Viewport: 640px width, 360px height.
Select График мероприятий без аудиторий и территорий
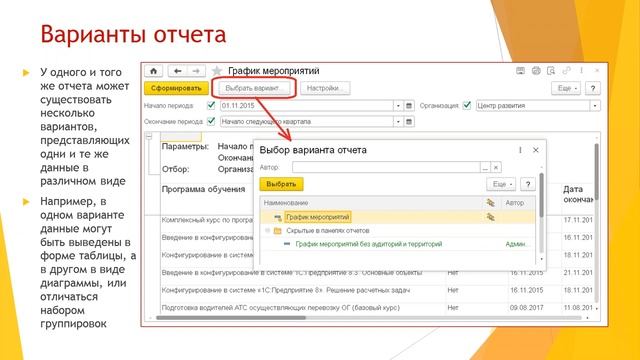369,244
